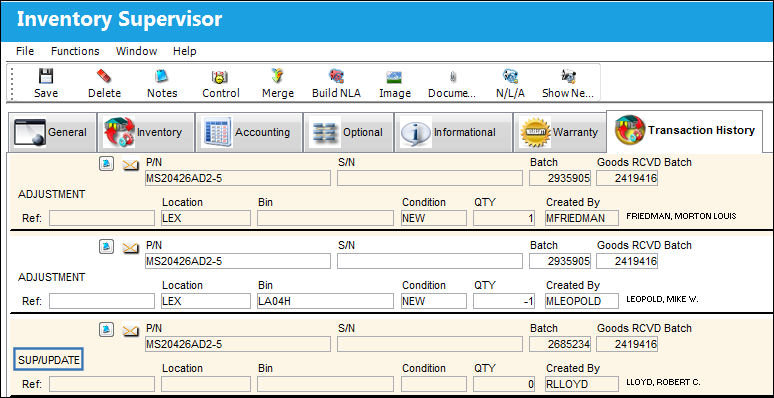Viewport: 774px width, 398px height.
Task: Click the name LLOYD, ROBERT C.
Action: pos(663,382)
